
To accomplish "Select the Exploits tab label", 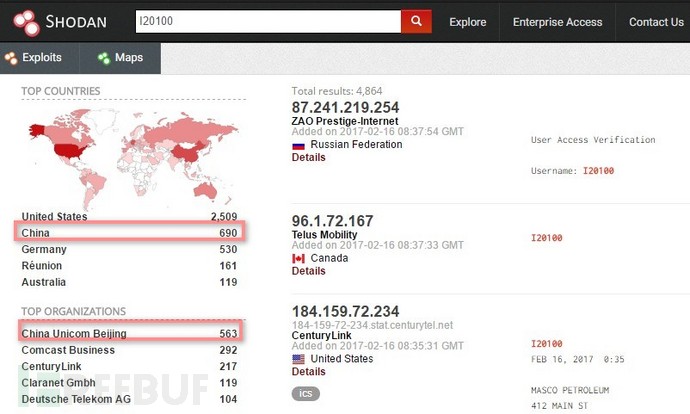I will tap(42, 58).
